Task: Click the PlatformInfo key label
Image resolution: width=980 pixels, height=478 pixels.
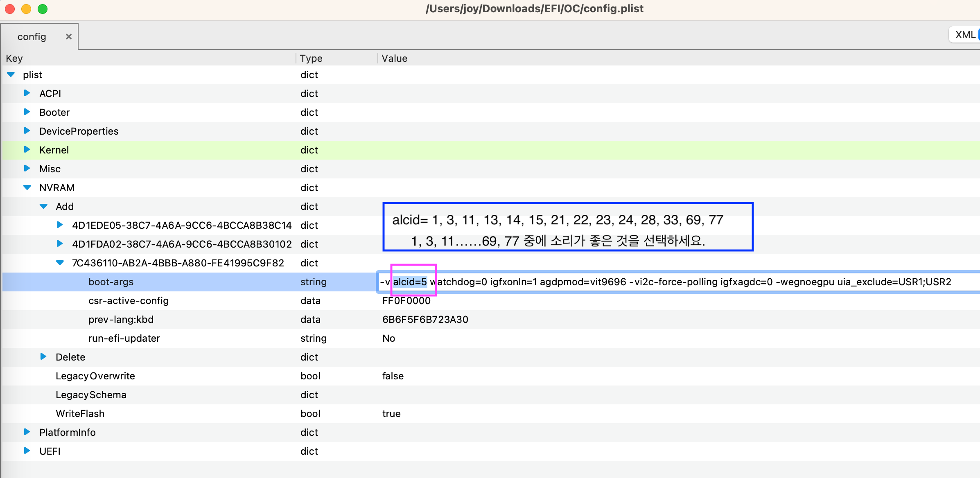Action: tap(68, 433)
